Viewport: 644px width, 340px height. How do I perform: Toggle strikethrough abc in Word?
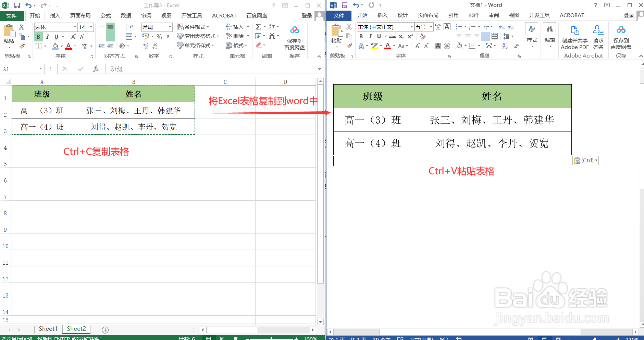click(393, 37)
